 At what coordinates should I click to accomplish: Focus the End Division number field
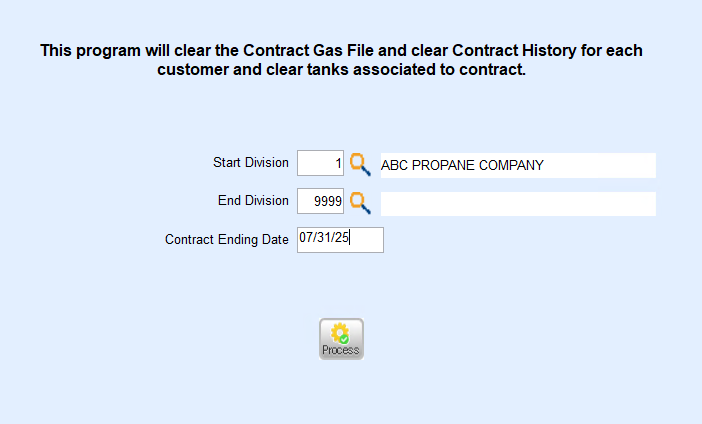pos(320,202)
